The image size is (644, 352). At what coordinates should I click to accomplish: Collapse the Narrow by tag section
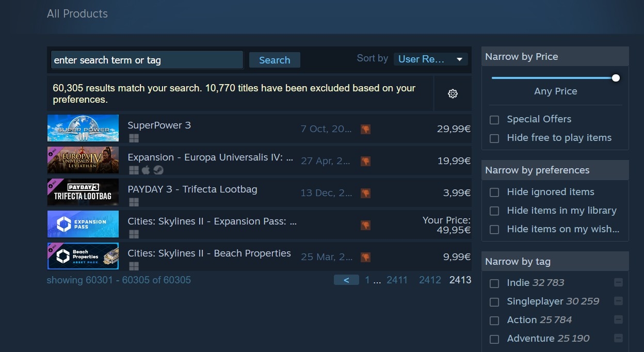[x=555, y=261]
